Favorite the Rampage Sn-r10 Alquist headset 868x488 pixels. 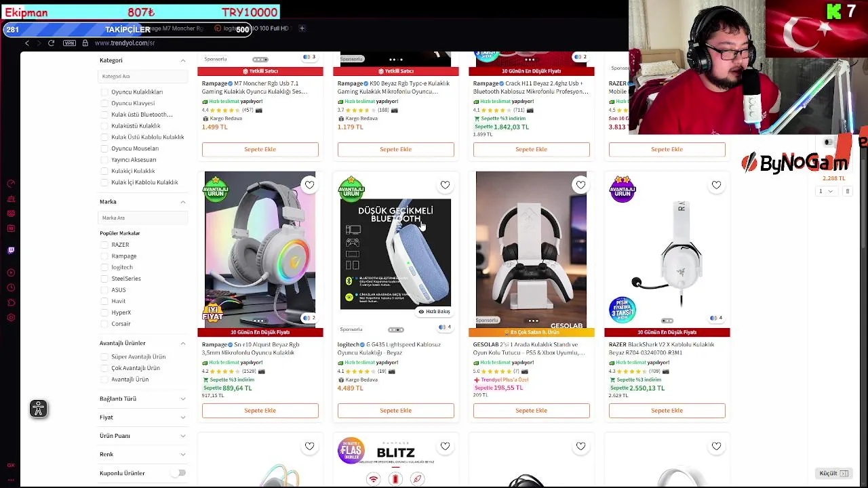(x=309, y=185)
